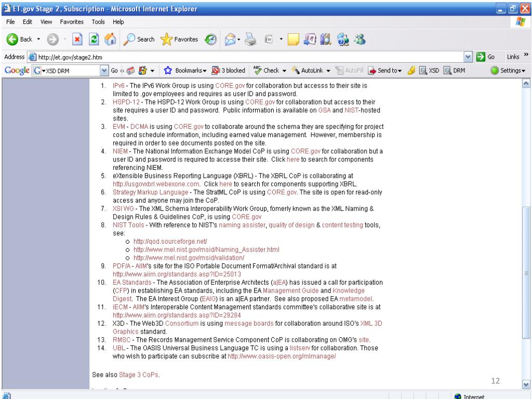Expand the Back button history arrow

pos(38,39)
